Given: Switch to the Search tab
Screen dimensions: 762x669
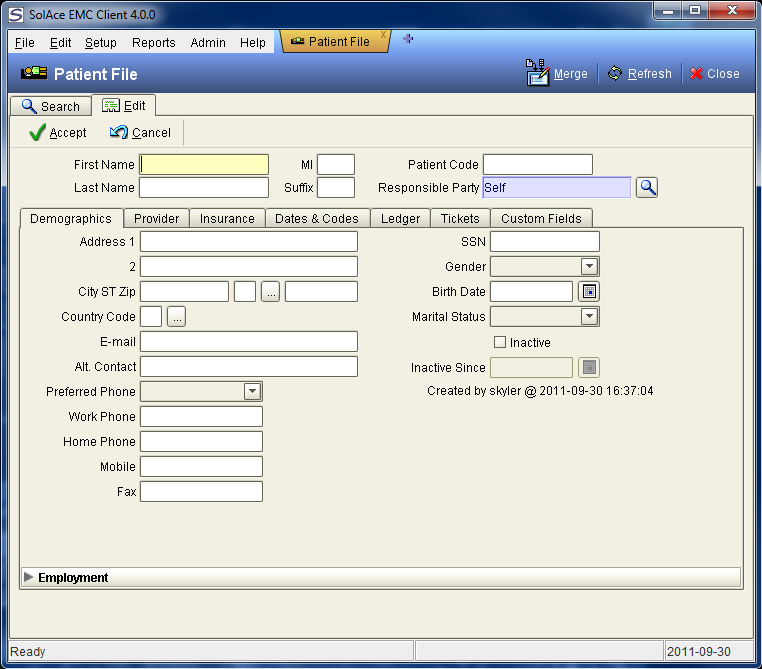Looking at the screenshot, I should click(50, 106).
